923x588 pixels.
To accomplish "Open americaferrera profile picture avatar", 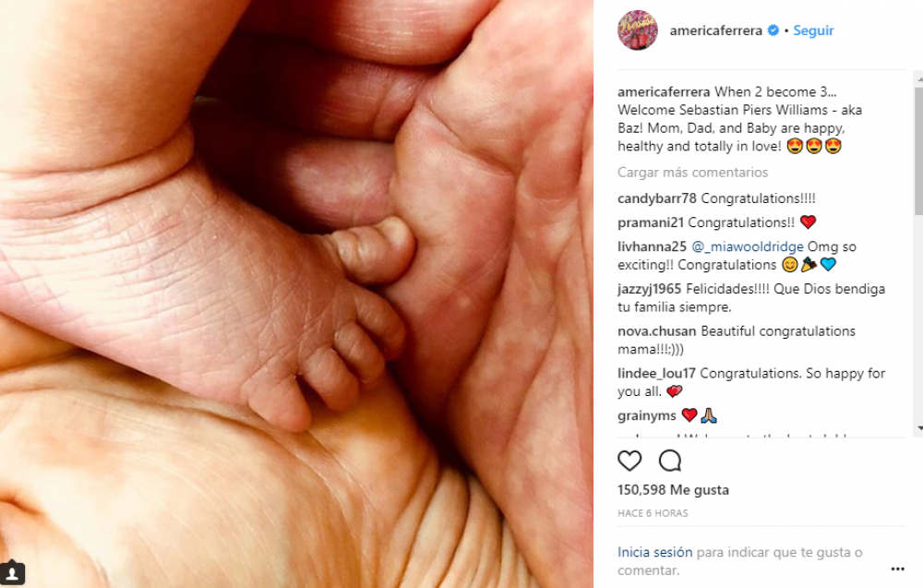I will (638, 30).
